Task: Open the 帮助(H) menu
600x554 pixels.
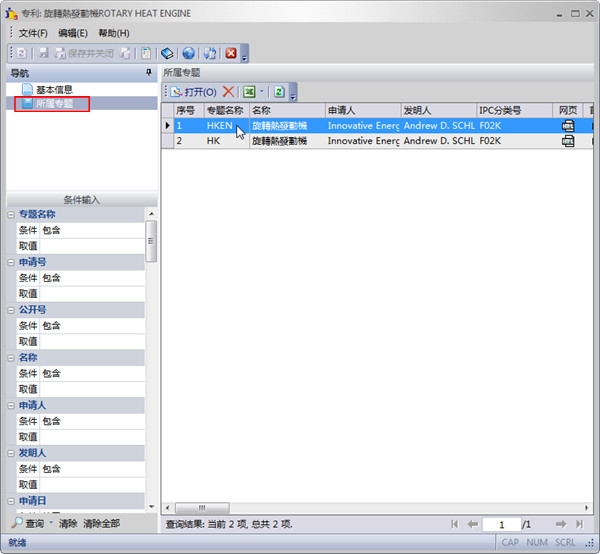Action: 114,33
